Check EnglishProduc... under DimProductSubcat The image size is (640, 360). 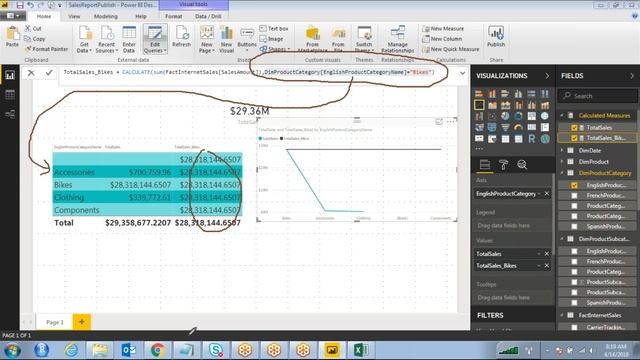tap(574, 251)
